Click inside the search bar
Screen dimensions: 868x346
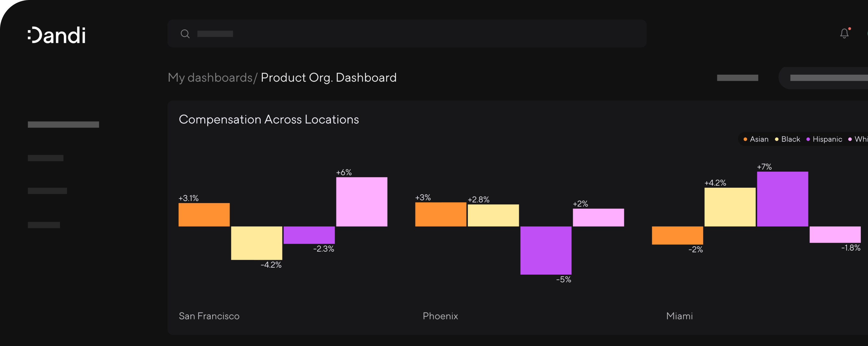[404, 34]
